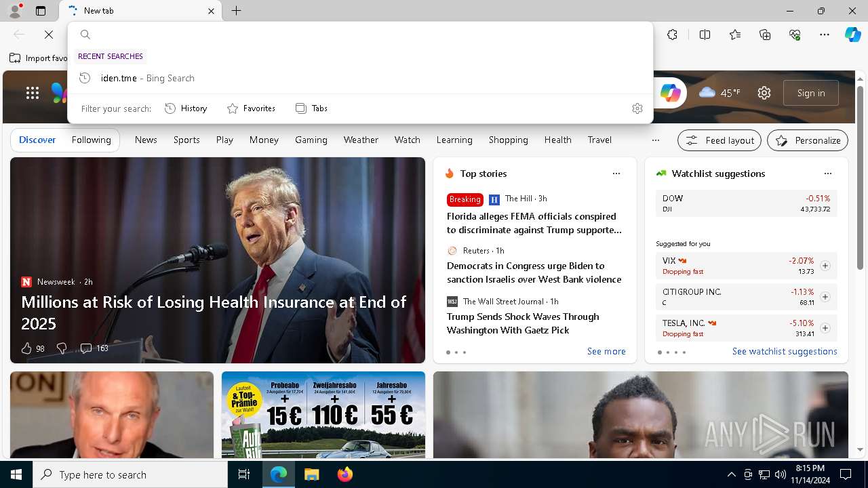Open the 45°F weather widget
868x488 pixels.
tap(719, 93)
